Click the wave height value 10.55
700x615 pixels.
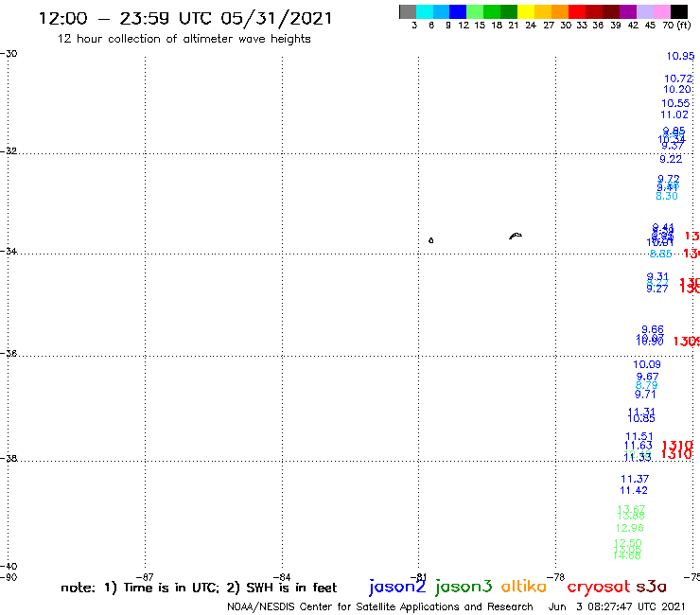(x=675, y=103)
